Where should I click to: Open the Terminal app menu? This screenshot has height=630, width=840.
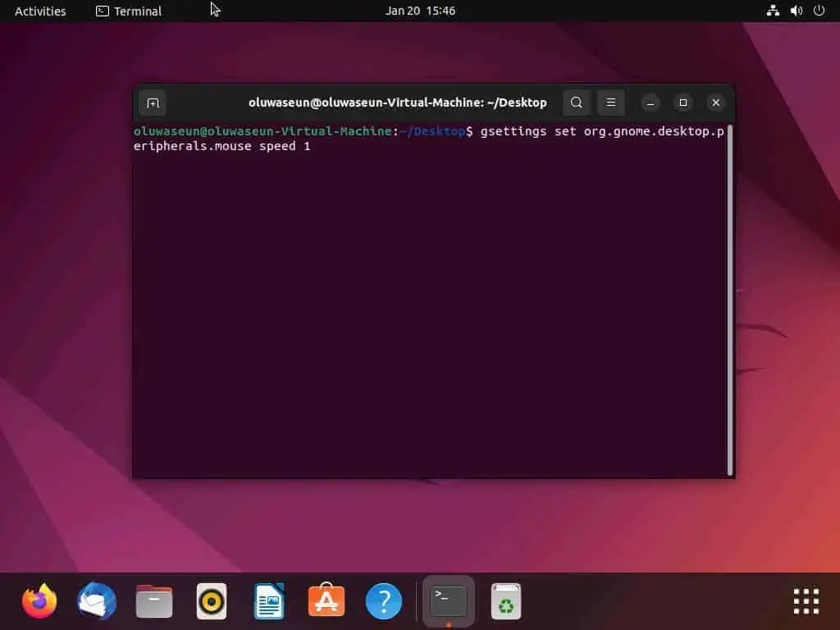coord(128,11)
